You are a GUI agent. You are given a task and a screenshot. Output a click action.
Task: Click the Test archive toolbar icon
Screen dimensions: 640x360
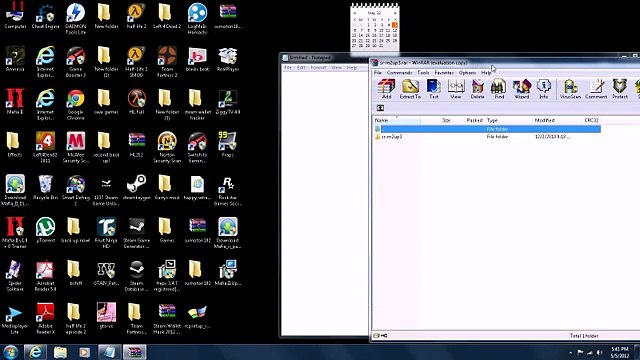pos(433,89)
